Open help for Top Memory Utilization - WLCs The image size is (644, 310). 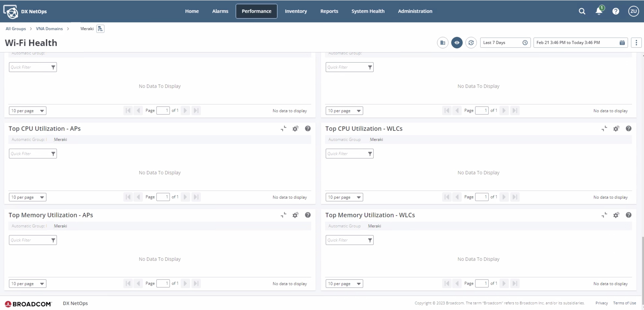(628, 215)
